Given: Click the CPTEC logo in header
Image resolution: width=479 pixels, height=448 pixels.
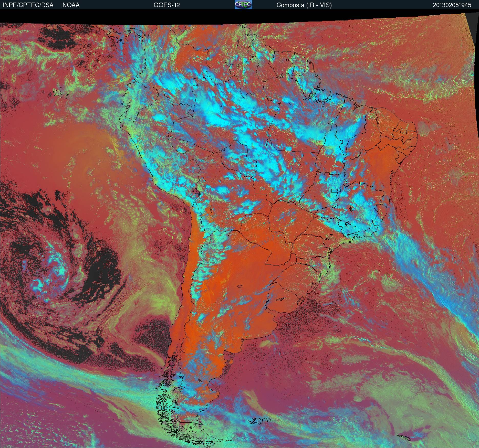Looking at the screenshot, I should (243, 5).
